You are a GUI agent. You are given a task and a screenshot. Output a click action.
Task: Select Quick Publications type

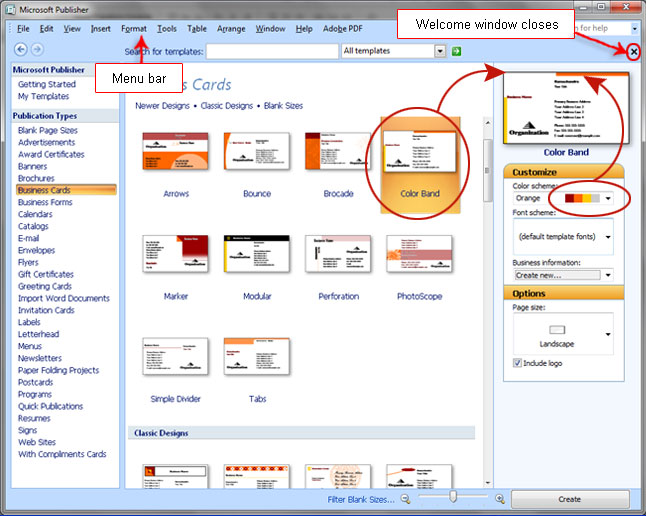click(x=50, y=406)
